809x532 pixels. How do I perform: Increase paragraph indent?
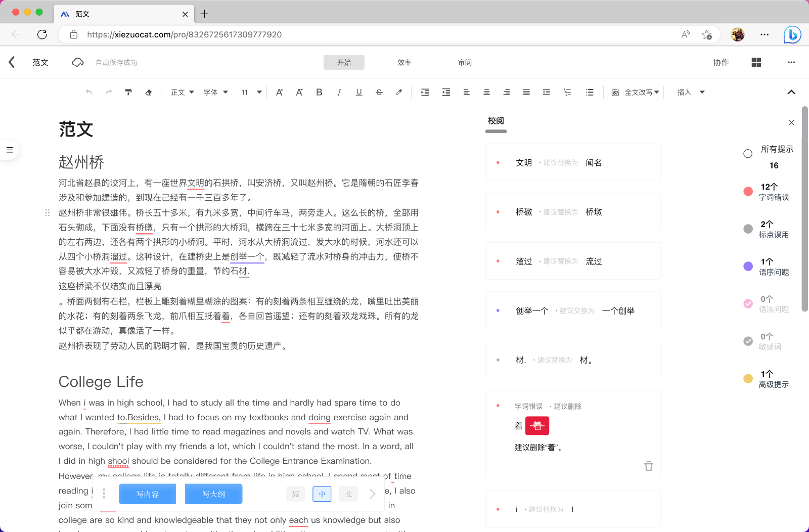pyautogui.click(x=425, y=92)
